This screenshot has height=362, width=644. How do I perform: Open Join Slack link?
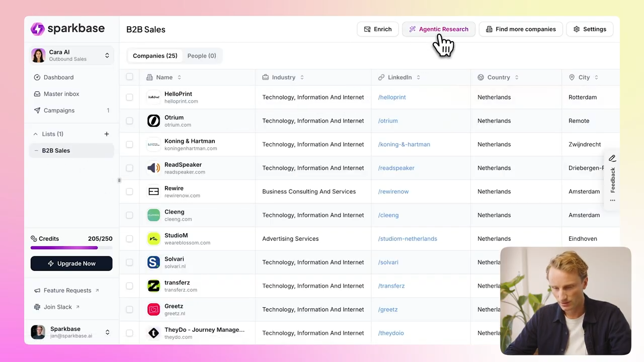click(x=57, y=307)
